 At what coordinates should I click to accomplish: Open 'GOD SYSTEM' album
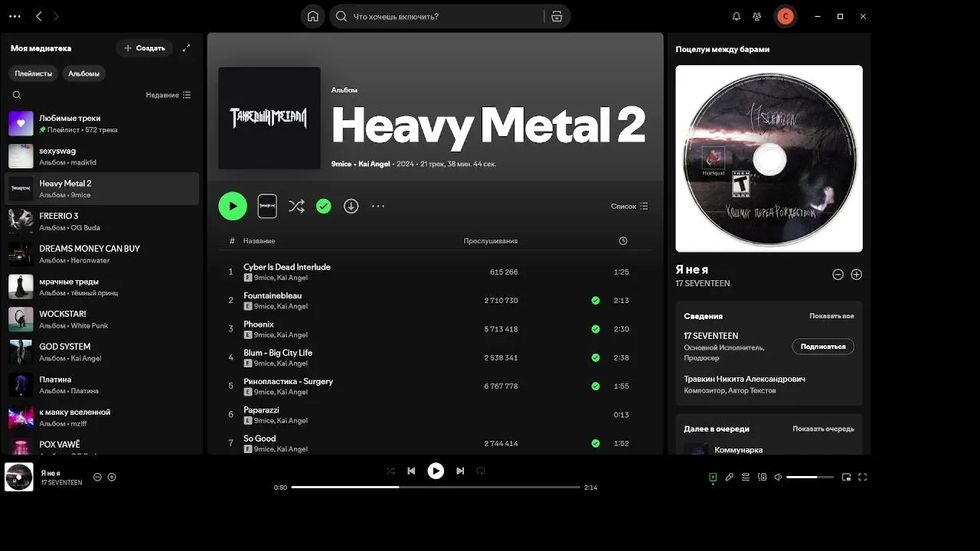[102, 352]
